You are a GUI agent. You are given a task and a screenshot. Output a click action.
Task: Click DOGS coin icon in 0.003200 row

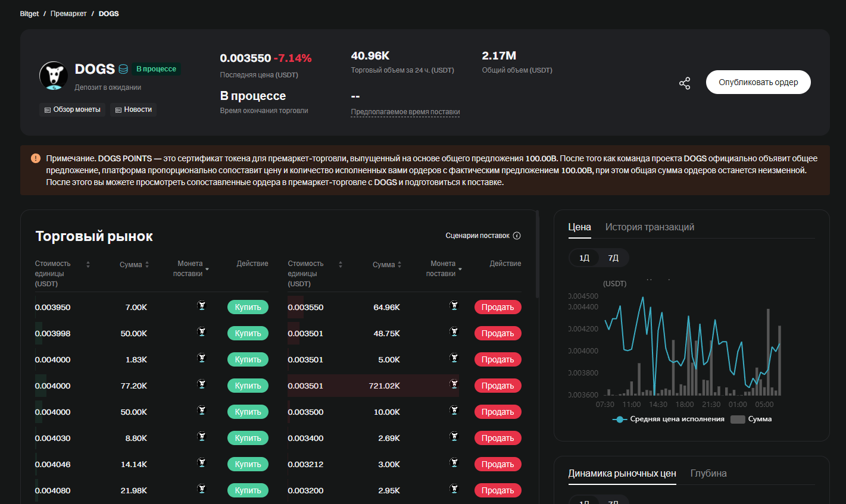click(x=454, y=489)
